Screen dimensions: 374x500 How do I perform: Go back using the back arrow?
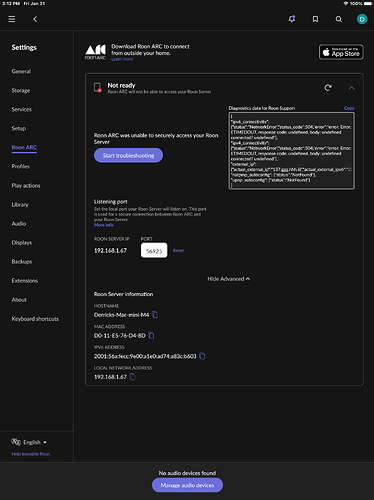(x=35, y=19)
